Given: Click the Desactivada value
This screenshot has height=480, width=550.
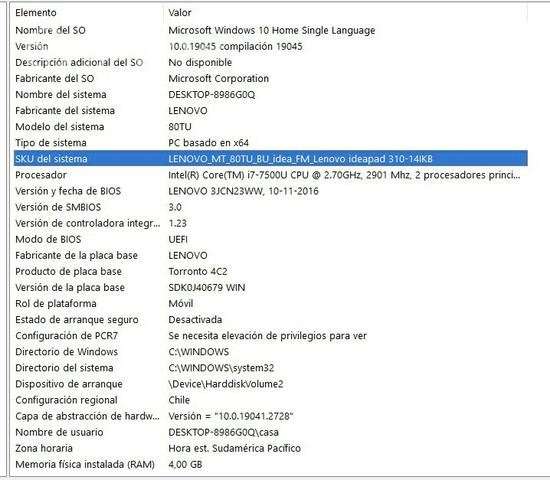Looking at the screenshot, I should (x=195, y=320).
